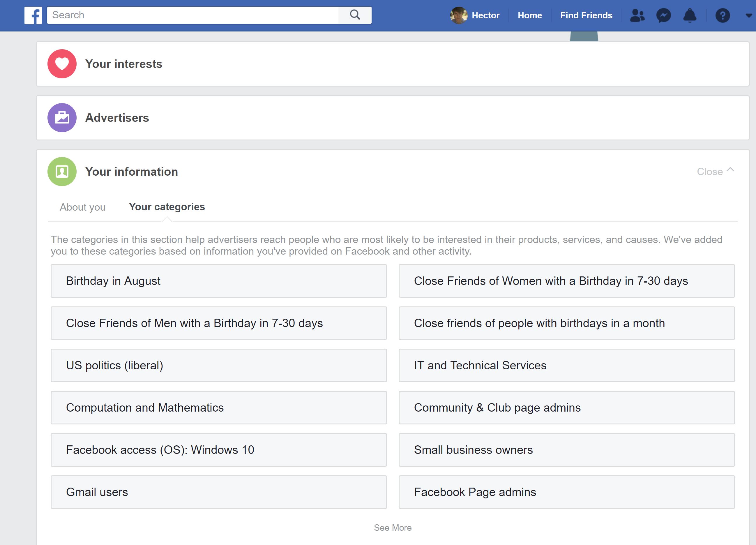Click the Your information heading text
The height and width of the screenshot is (545, 756).
[132, 172]
